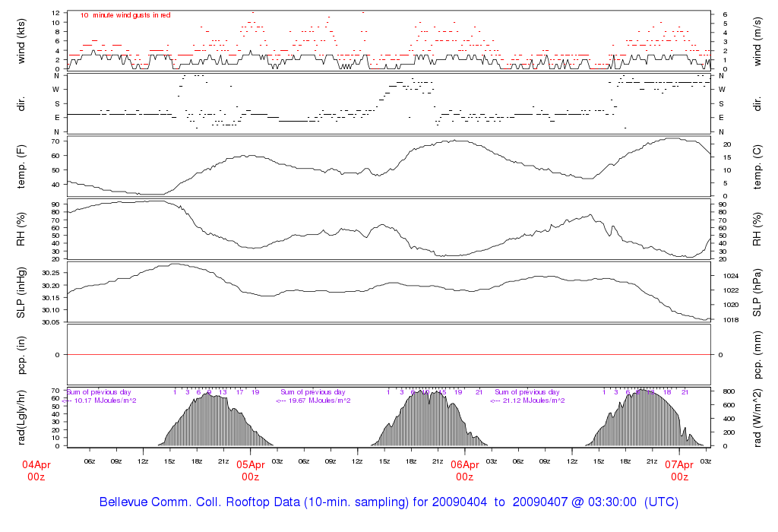This screenshot has width=778, height=532.
Task: Select the 'wind (m/s)' axis label
Action: [757, 41]
